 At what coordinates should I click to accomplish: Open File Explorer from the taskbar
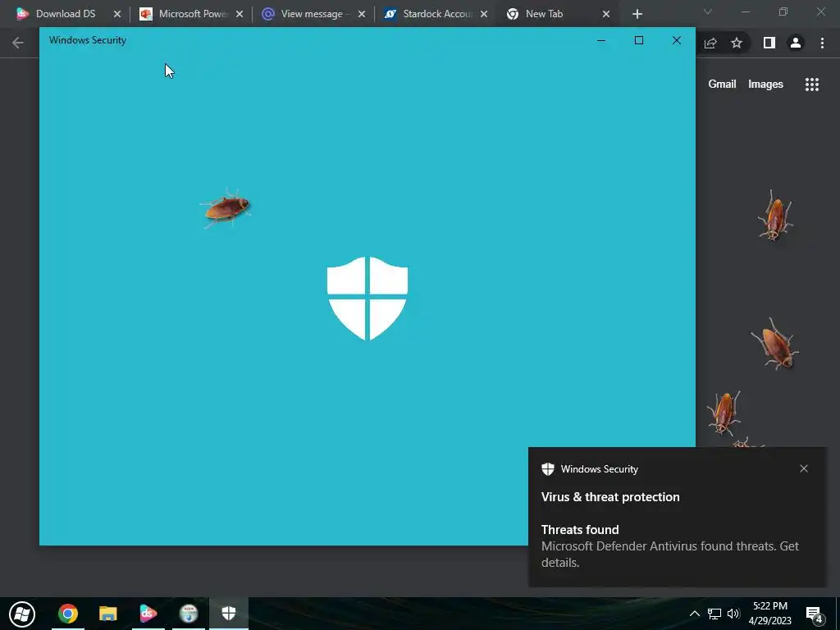[107, 614]
